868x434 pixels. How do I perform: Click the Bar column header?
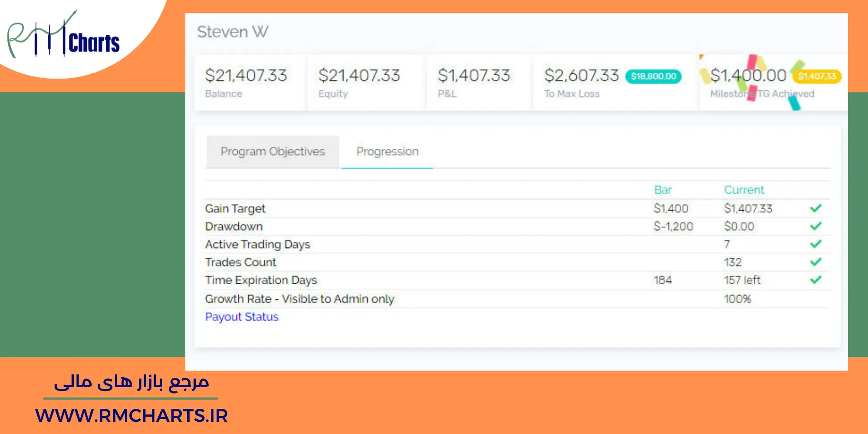(662, 190)
